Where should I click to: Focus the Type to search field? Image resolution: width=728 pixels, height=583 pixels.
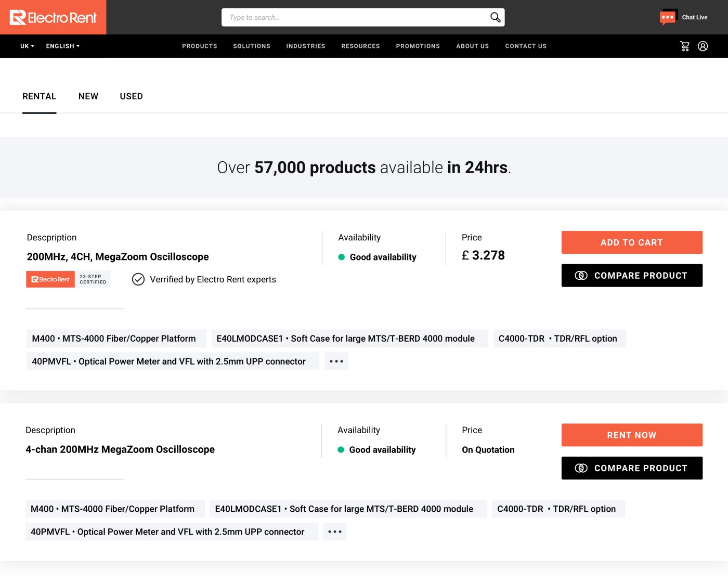point(363,17)
